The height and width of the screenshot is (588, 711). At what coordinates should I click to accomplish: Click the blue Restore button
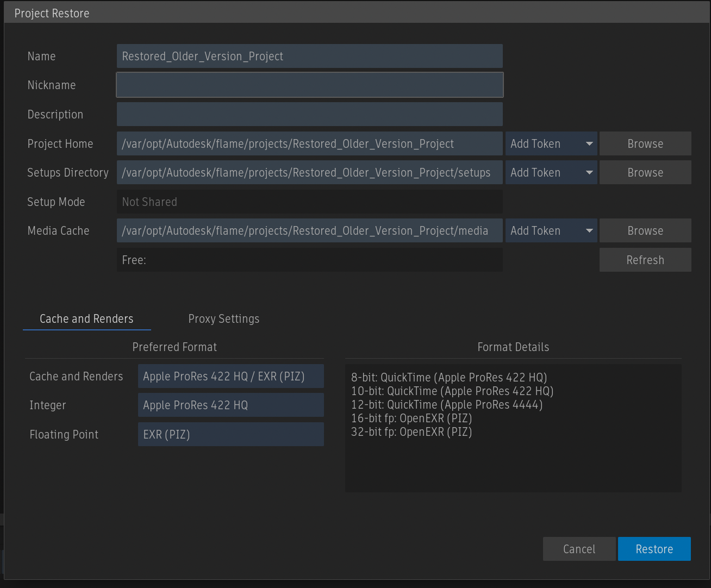(654, 549)
